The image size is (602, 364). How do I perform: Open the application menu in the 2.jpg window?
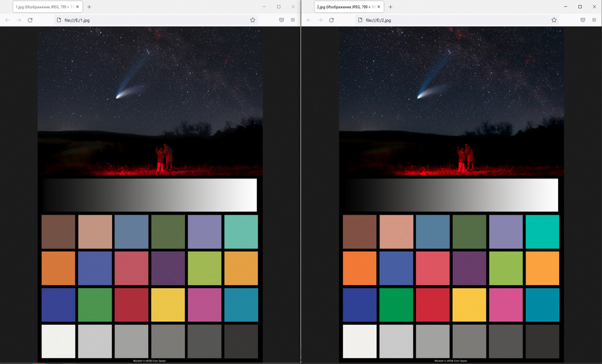click(x=594, y=20)
